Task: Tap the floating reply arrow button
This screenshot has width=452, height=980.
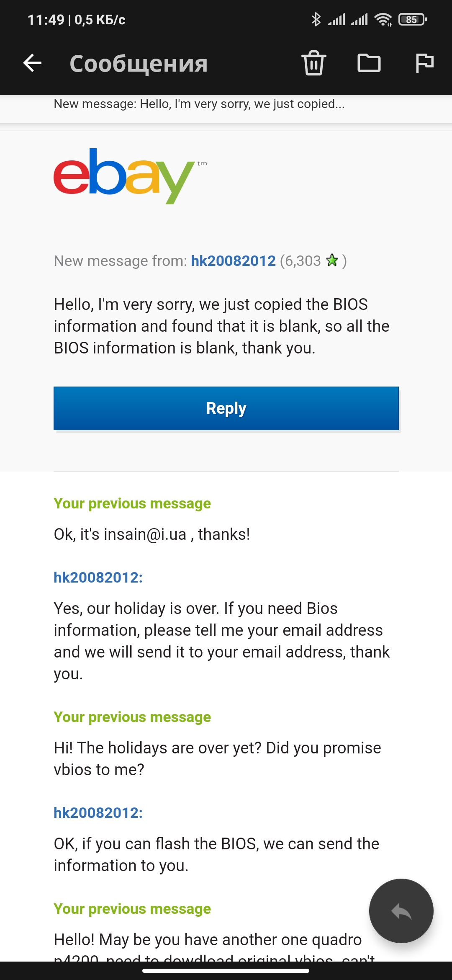Action: tap(401, 911)
